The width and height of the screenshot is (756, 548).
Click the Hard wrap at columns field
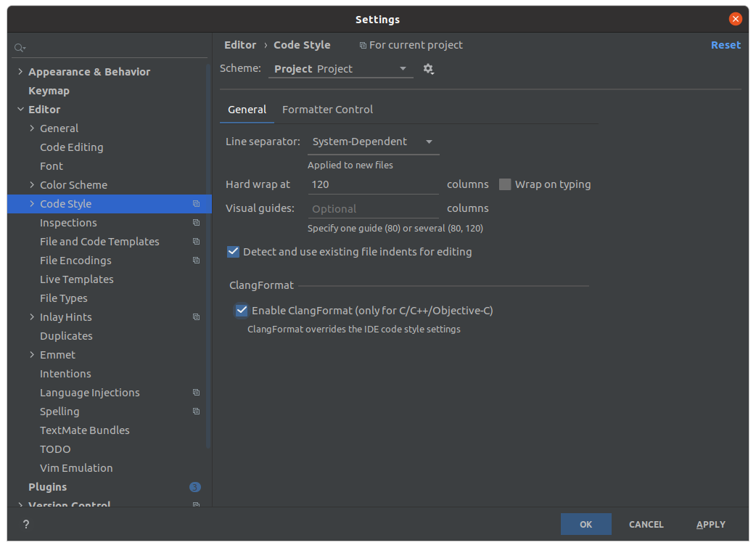click(373, 184)
